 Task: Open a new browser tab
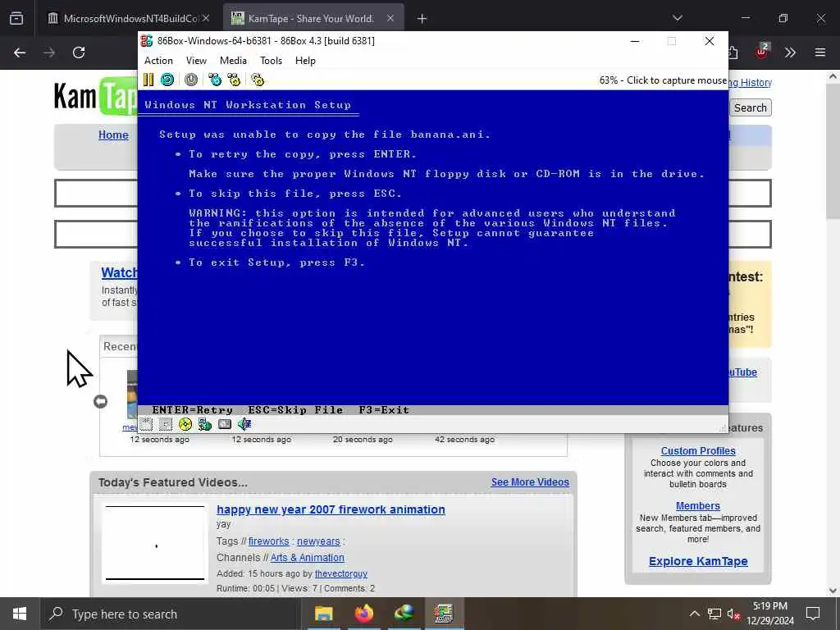point(422,19)
